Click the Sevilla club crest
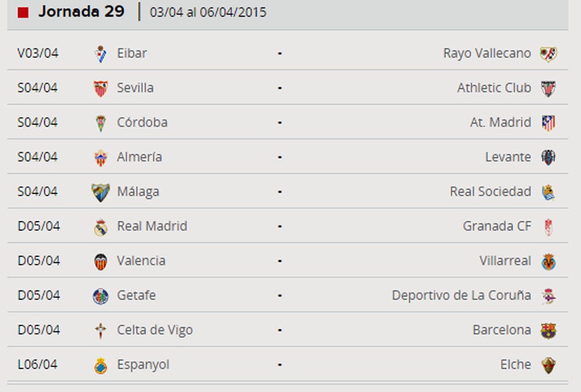 point(101,88)
